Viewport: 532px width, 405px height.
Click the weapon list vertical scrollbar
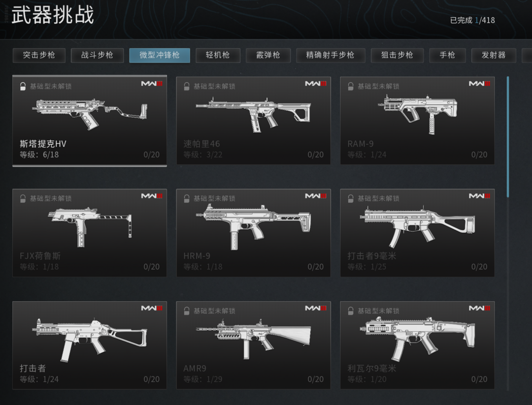tap(508, 137)
